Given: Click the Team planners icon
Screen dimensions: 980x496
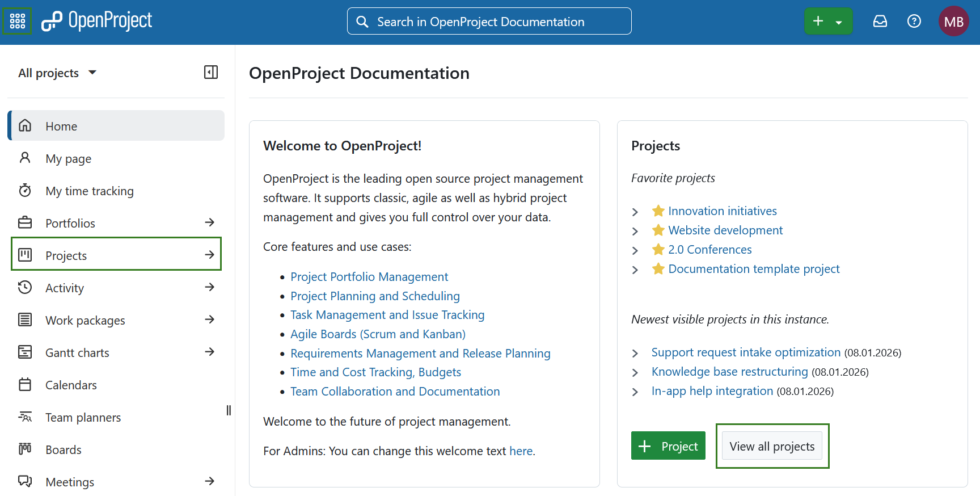Looking at the screenshot, I should coord(25,417).
